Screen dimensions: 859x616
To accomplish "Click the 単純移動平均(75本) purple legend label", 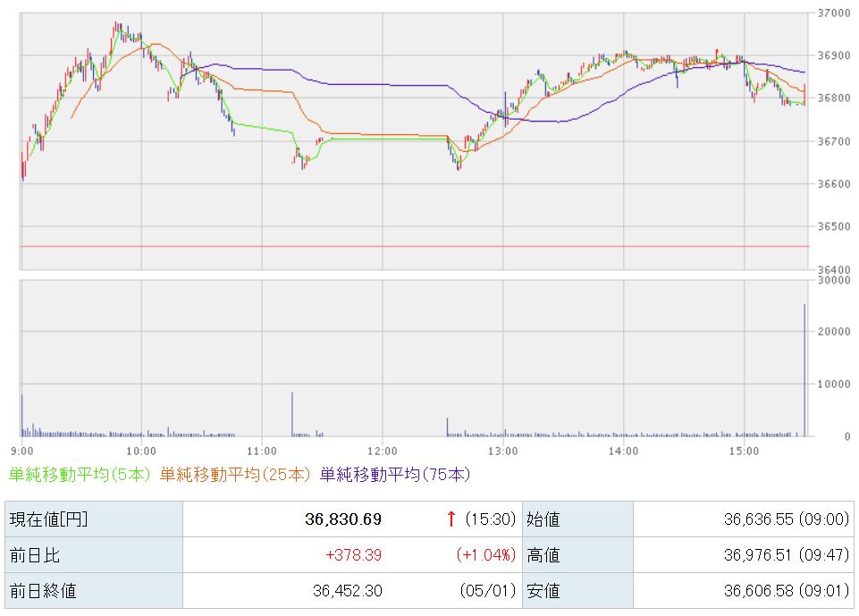I will [395, 474].
